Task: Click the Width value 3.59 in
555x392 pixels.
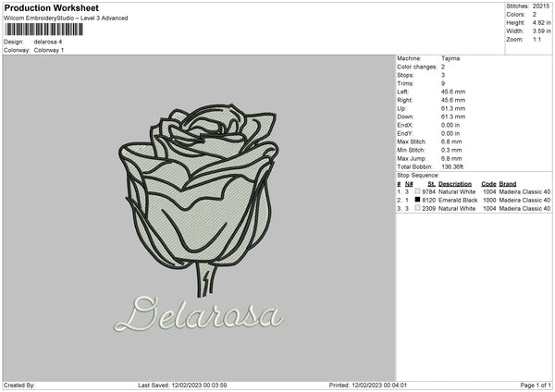Action: point(541,31)
